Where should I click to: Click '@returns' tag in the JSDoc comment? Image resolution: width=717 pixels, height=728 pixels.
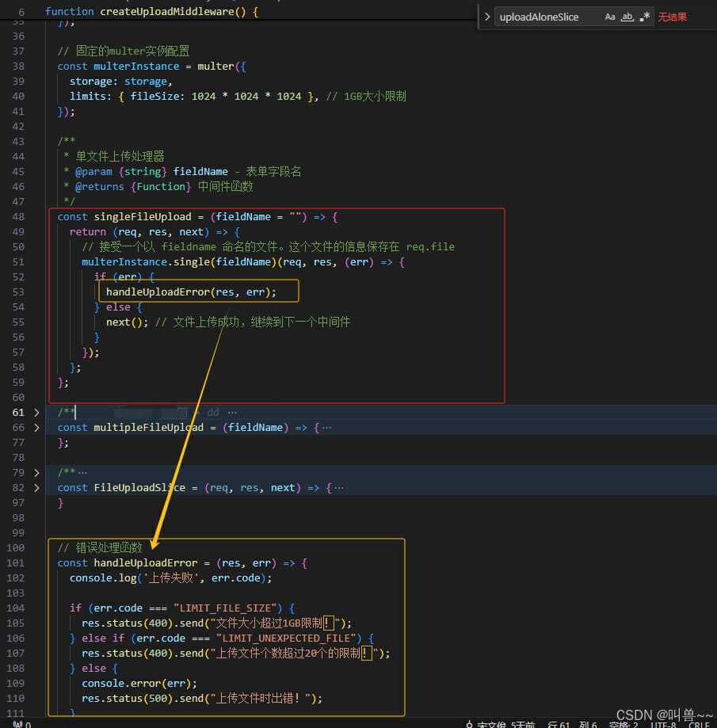[x=100, y=187]
